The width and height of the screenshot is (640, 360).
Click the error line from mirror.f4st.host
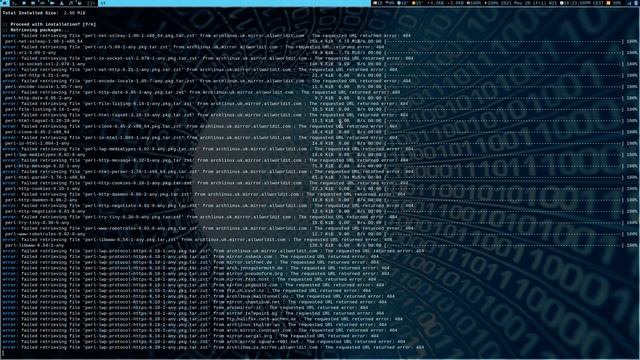189,280
